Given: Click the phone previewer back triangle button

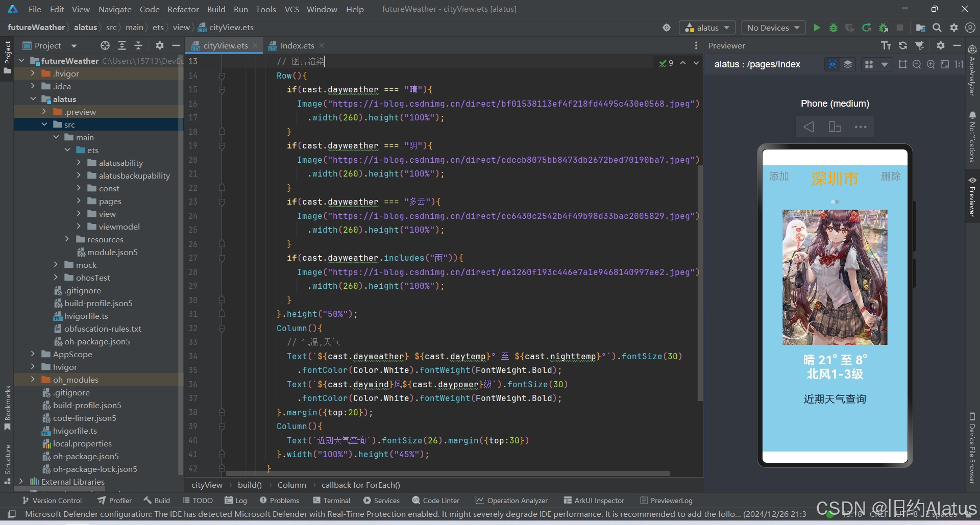Looking at the screenshot, I should pos(809,127).
